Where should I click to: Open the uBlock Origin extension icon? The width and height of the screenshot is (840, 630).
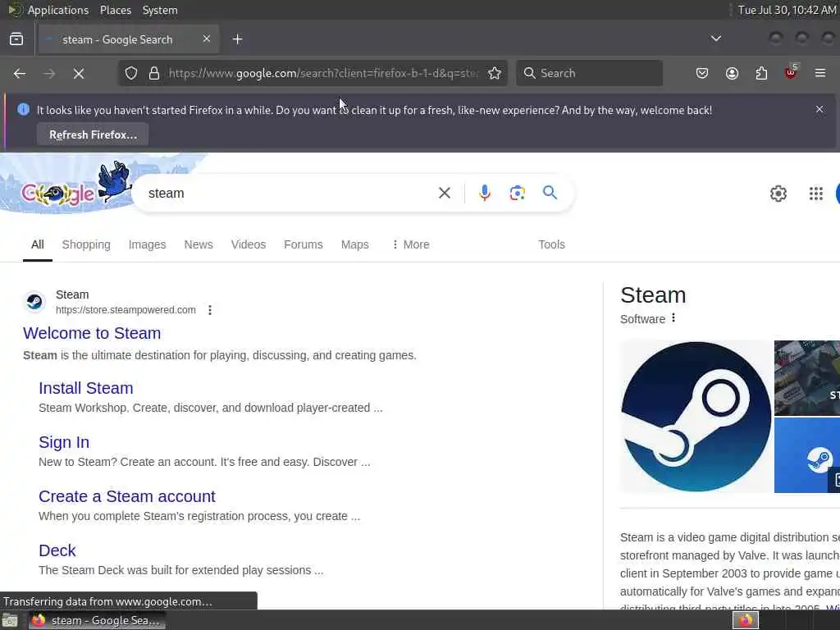pos(791,72)
